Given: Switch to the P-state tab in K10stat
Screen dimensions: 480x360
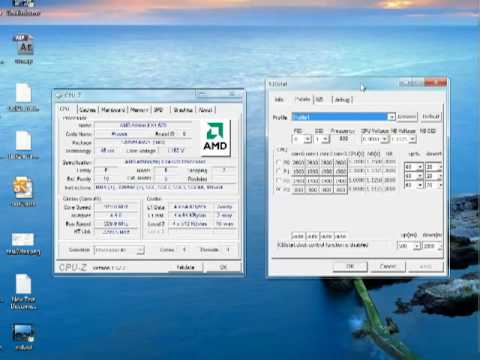Looking at the screenshot, I should (302, 99).
